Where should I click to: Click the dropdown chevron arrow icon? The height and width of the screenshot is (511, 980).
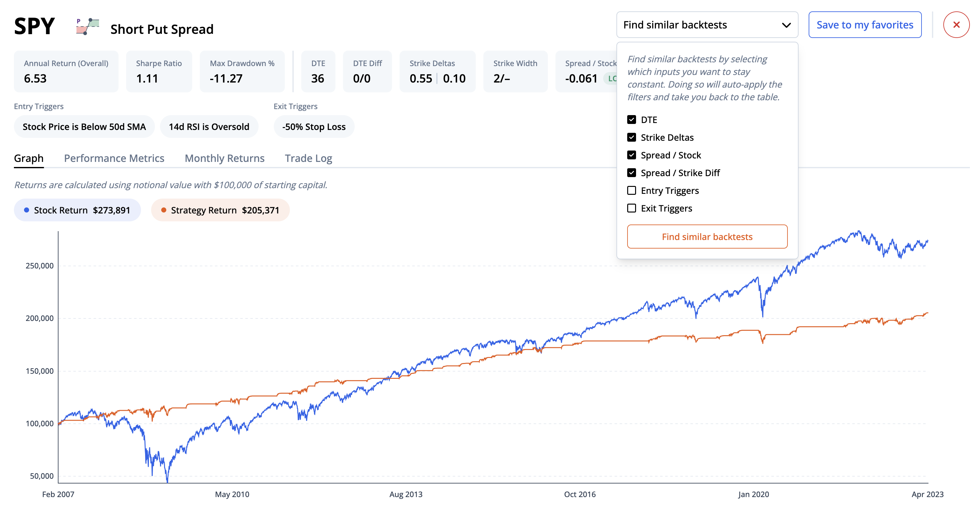tap(786, 25)
